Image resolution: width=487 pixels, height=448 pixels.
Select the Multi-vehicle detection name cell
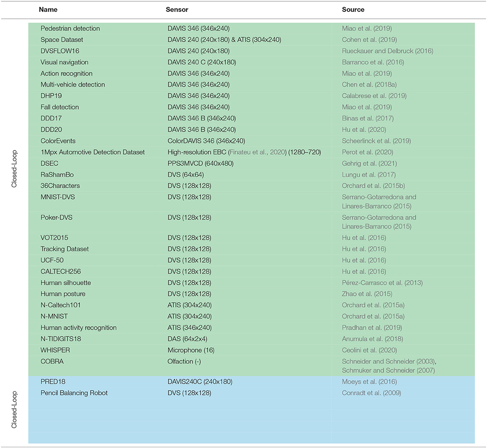[x=73, y=84]
